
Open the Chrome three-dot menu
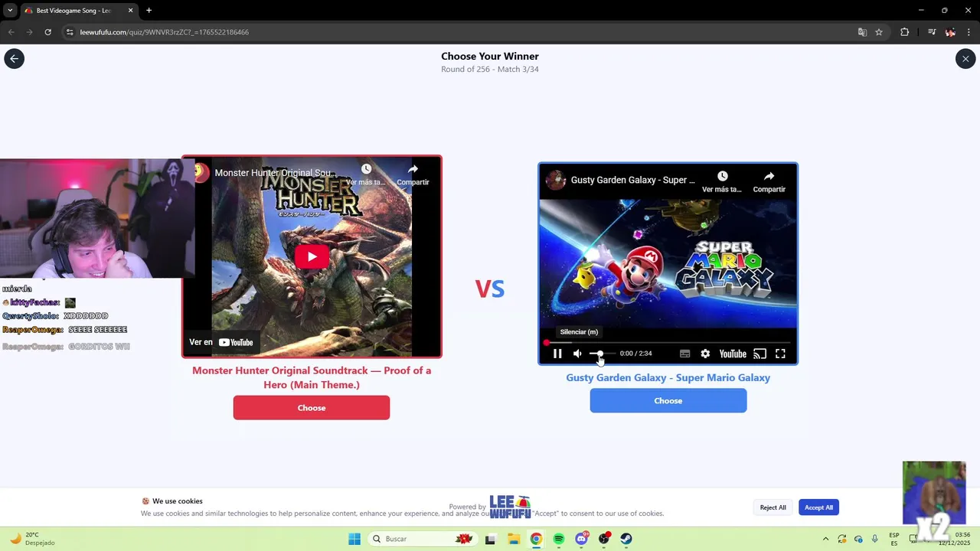coord(969,32)
